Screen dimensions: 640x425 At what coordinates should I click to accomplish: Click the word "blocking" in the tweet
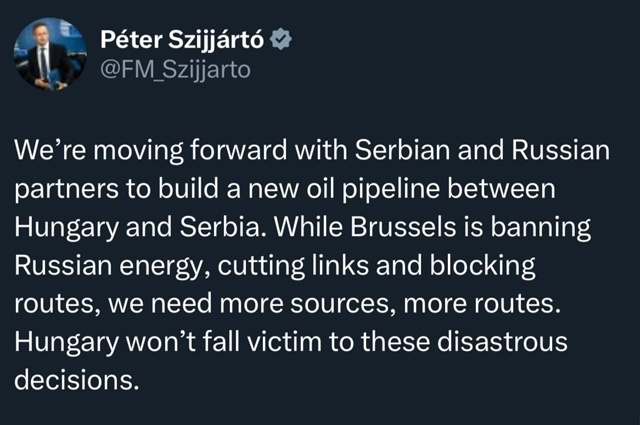click(482, 266)
